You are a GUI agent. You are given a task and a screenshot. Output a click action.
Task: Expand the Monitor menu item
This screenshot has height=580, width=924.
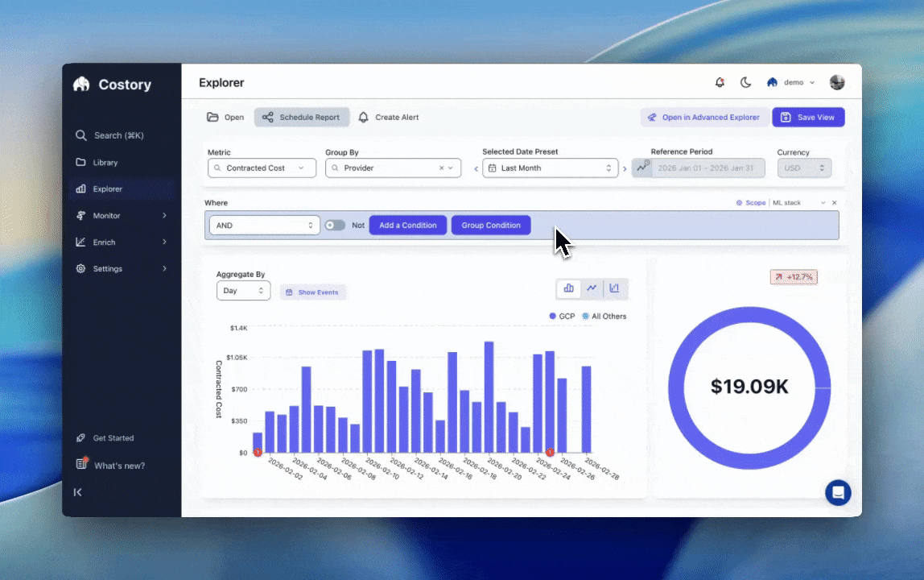[x=106, y=215]
